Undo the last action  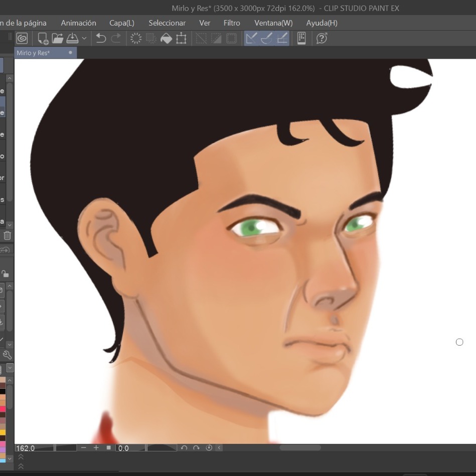pos(101,38)
